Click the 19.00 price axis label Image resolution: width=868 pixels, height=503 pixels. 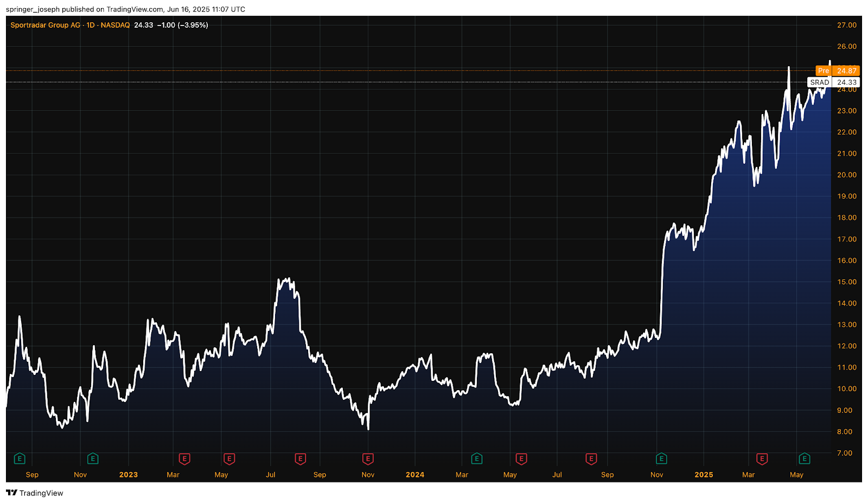tap(847, 196)
